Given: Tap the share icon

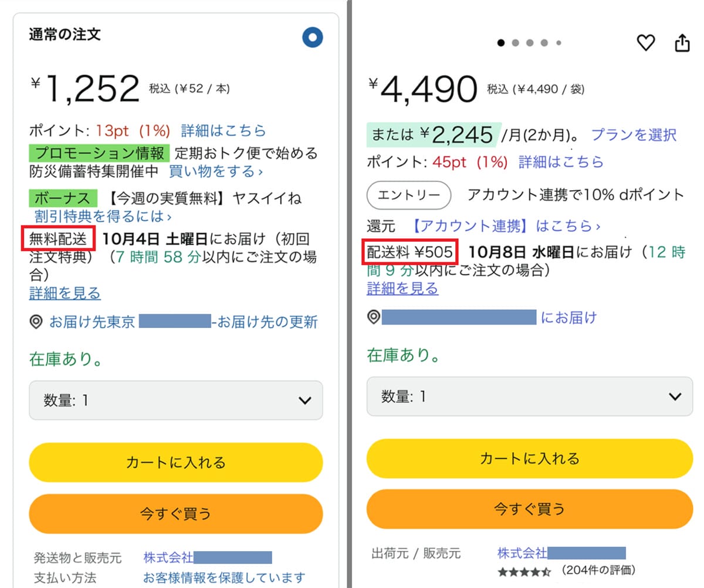Looking at the screenshot, I should [x=682, y=43].
